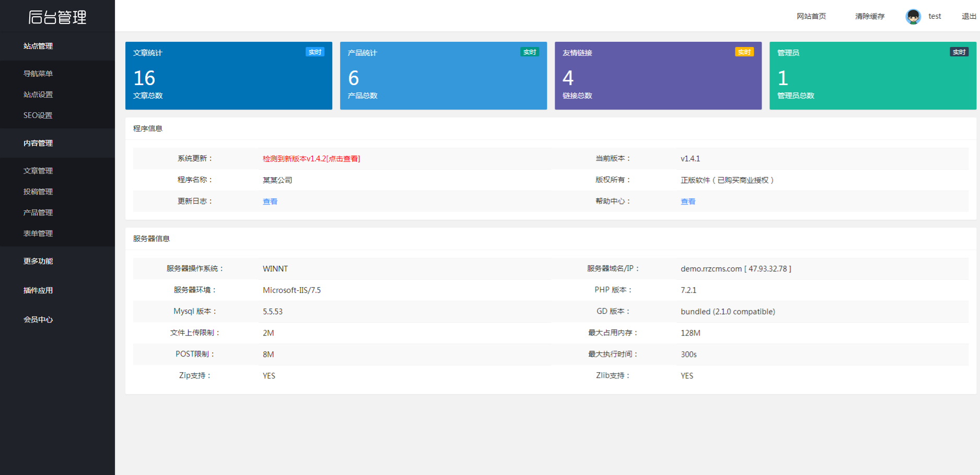Select SEO设置 in the sidebar

click(x=36, y=115)
